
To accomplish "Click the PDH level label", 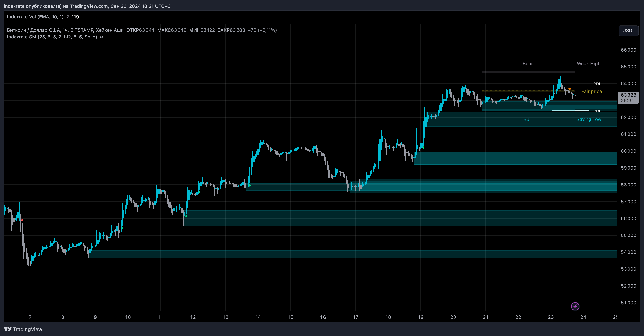I will tap(598, 84).
